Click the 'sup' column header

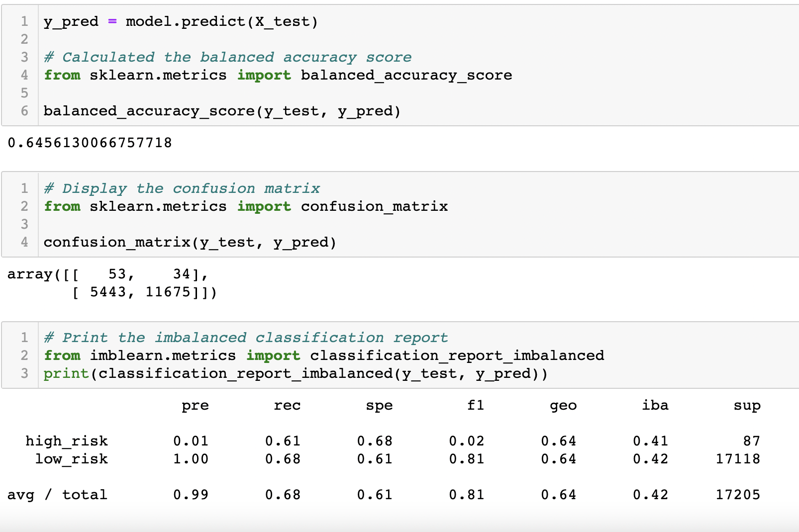click(747, 406)
